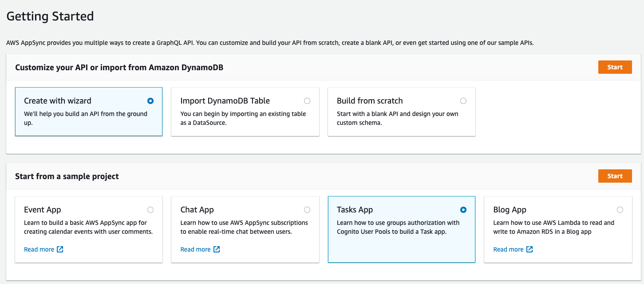The image size is (644, 284).
Task: Click Start in Customize your API section
Action: 615,67
